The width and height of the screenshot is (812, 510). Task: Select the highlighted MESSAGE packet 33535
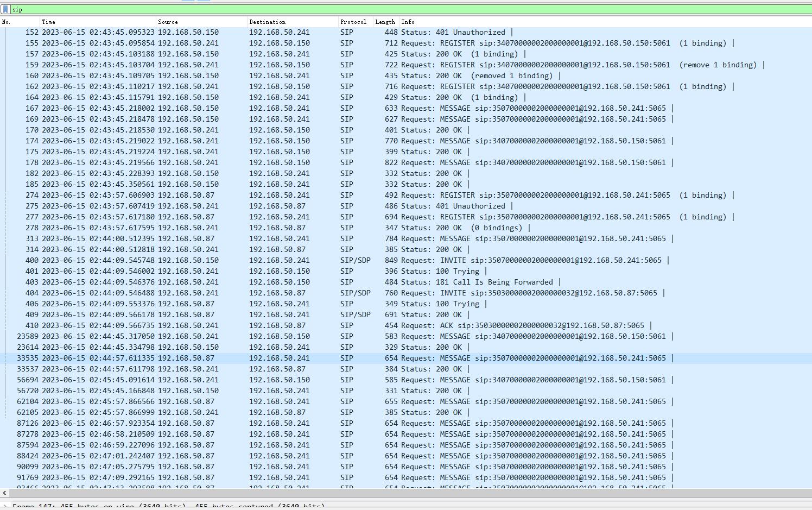(x=217, y=358)
